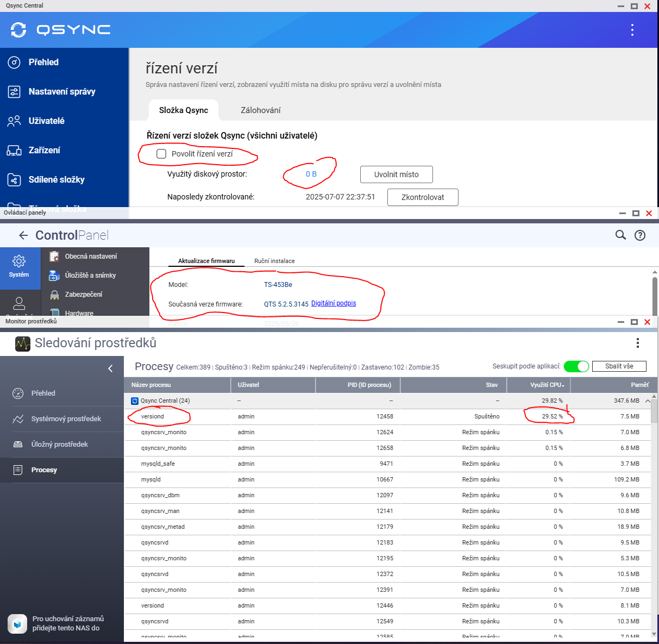
Task: Close the Monitor prostředků window
Action: pyautogui.click(x=647, y=322)
